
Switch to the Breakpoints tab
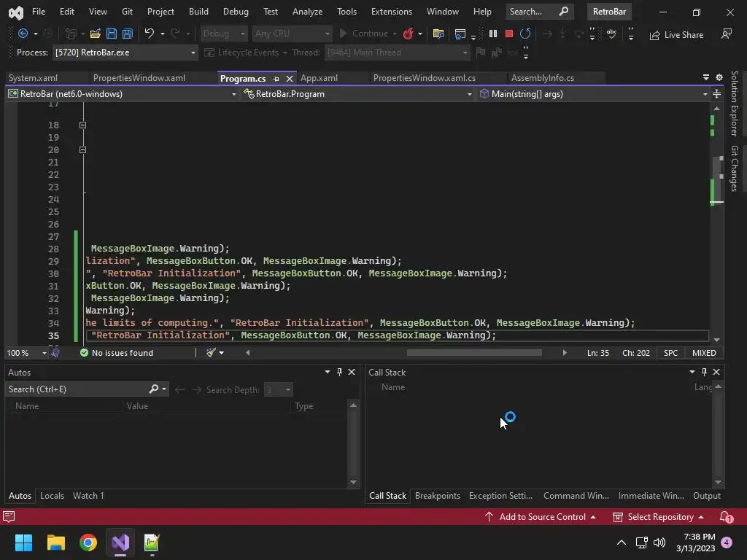coord(438,496)
